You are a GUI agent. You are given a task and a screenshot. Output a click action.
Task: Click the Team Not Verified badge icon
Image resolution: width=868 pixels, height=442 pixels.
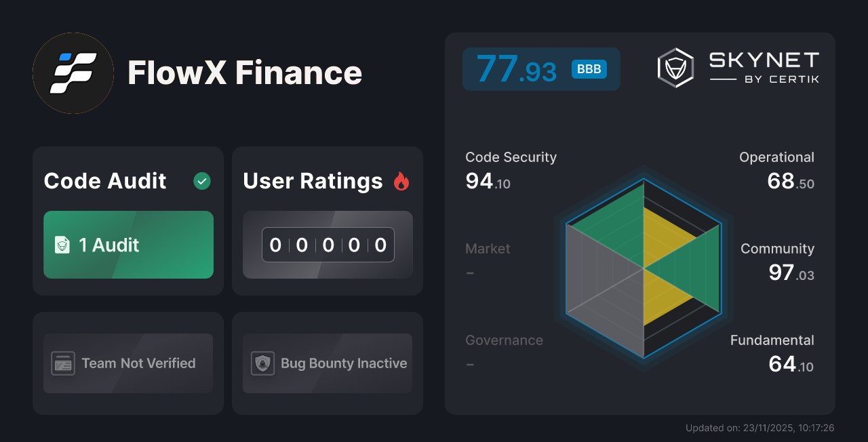coord(64,363)
